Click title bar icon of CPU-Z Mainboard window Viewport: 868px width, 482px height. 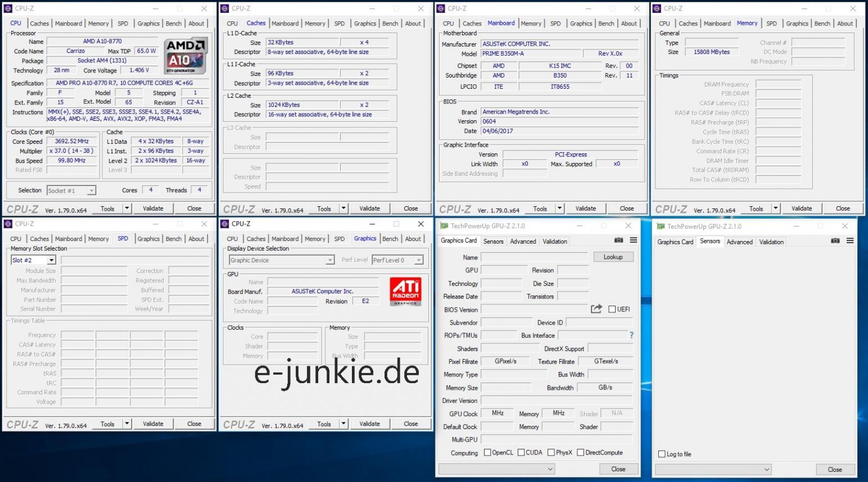coord(441,8)
